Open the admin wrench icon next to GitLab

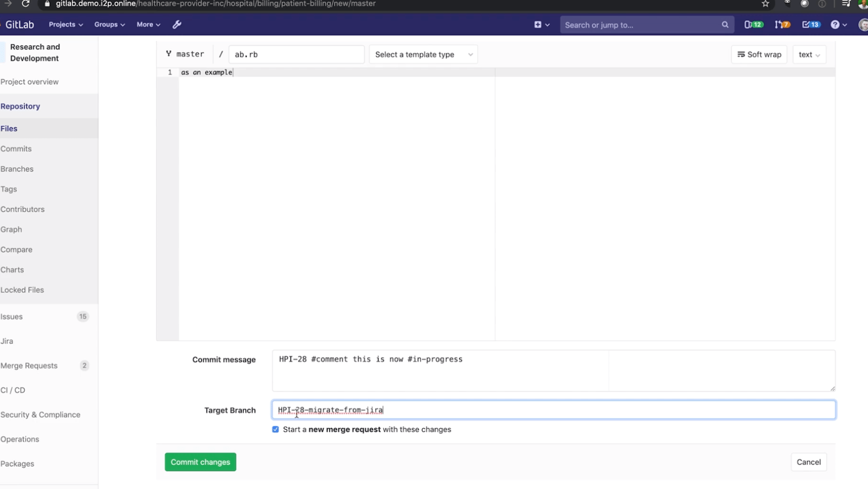tap(177, 25)
